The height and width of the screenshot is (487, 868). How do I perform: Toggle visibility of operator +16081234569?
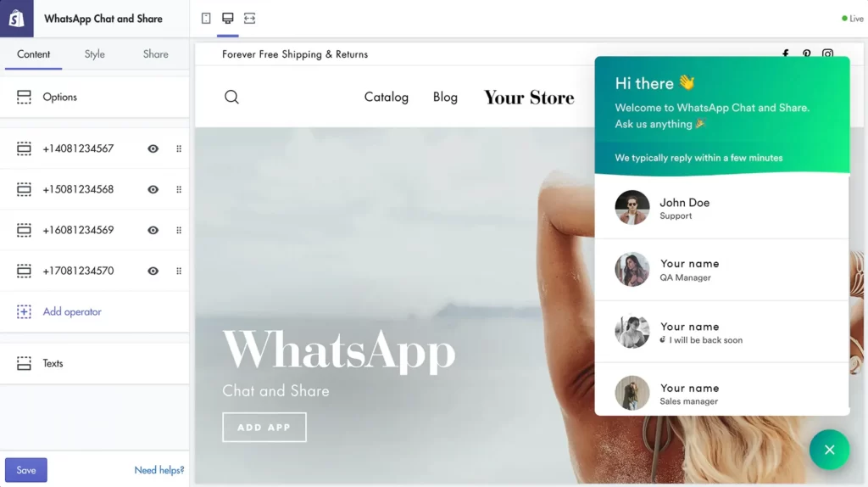coord(153,230)
